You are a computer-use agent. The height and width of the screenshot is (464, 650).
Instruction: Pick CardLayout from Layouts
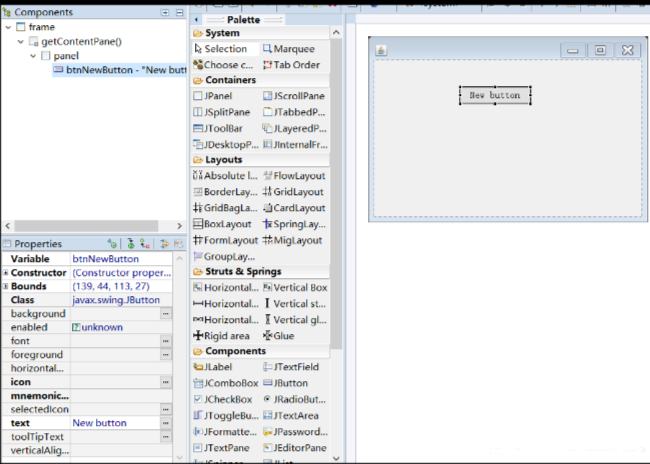click(x=294, y=208)
